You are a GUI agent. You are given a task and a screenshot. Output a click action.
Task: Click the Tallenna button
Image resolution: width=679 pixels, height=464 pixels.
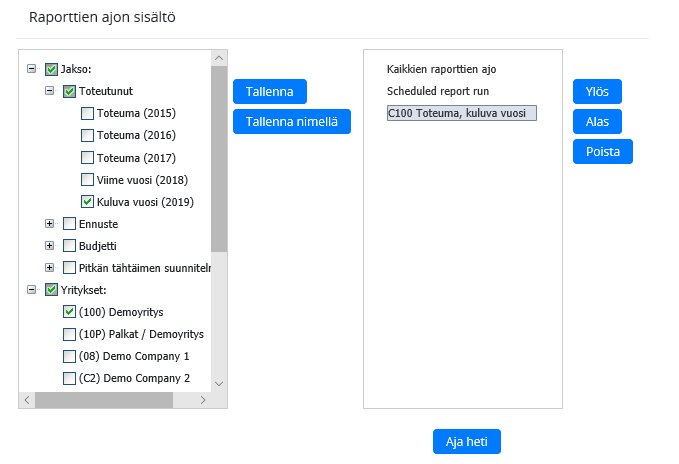(269, 91)
